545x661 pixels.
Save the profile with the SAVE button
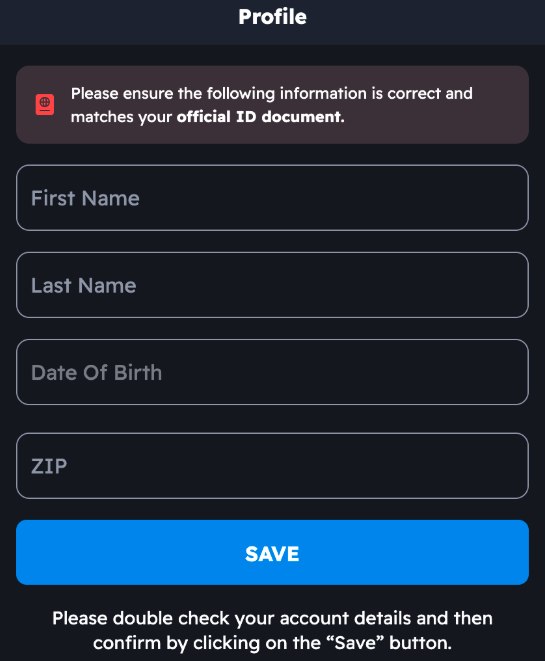(x=272, y=553)
